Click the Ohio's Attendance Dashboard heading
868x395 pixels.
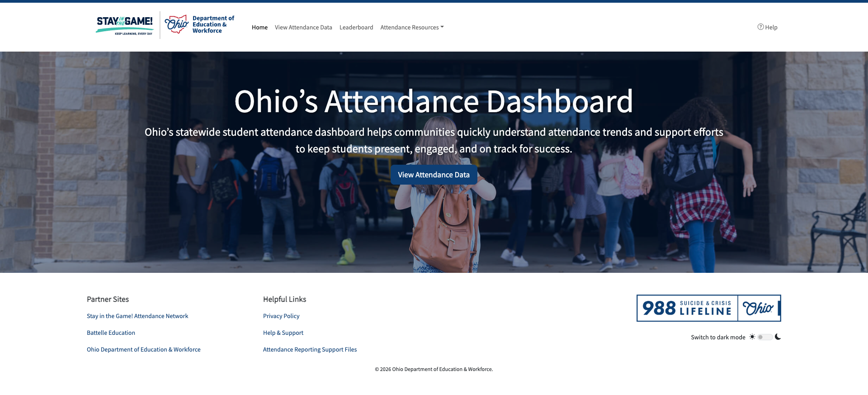(x=434, y=101)
